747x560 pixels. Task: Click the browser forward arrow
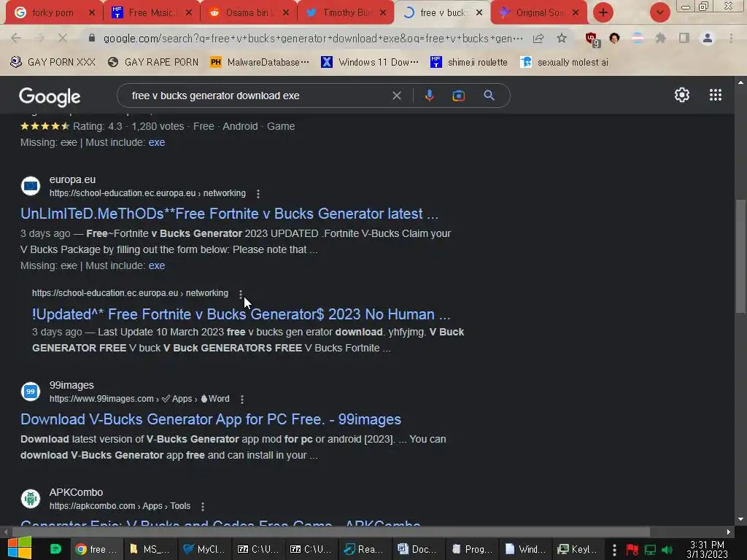39,38
